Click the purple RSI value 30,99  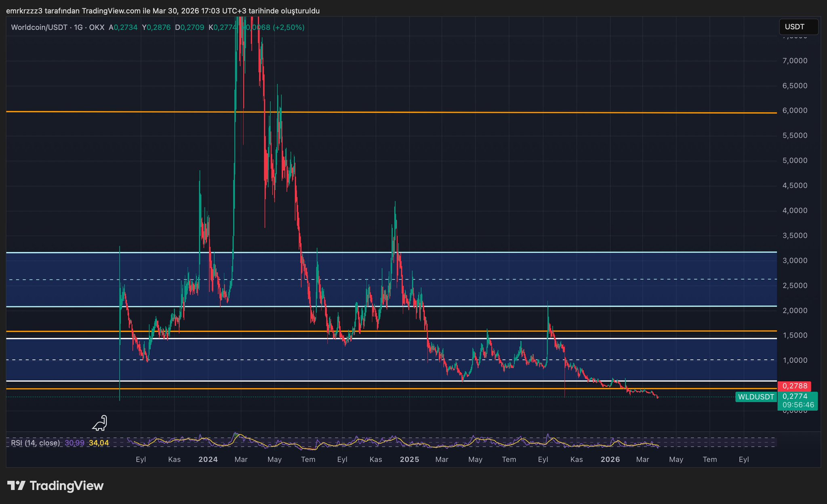(x=75, y=443)
